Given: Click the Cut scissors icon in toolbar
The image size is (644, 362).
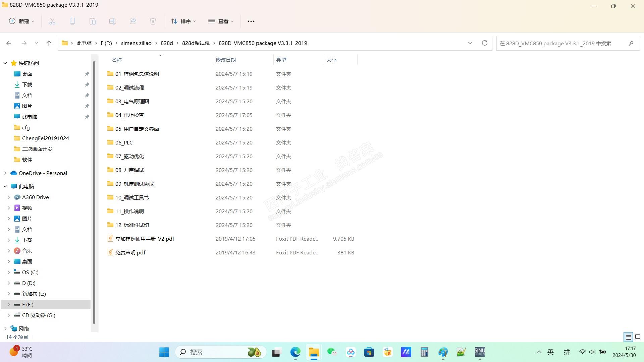Looking at the screenshot, I should click(x=52, y=21).
